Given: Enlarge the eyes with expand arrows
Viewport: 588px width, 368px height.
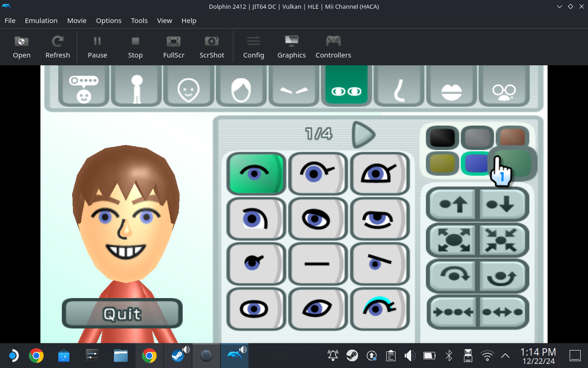Looking at the screenshot, I should pos(453,240).
